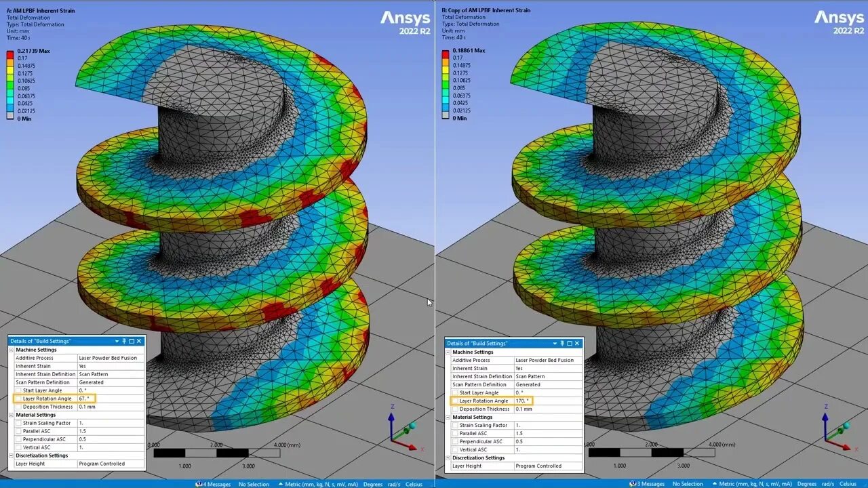Image resolution: width=868 pixels, height=488 pixels.
Task: Open the 4 Messages icon in the left status bar
Action: (198, 484)
